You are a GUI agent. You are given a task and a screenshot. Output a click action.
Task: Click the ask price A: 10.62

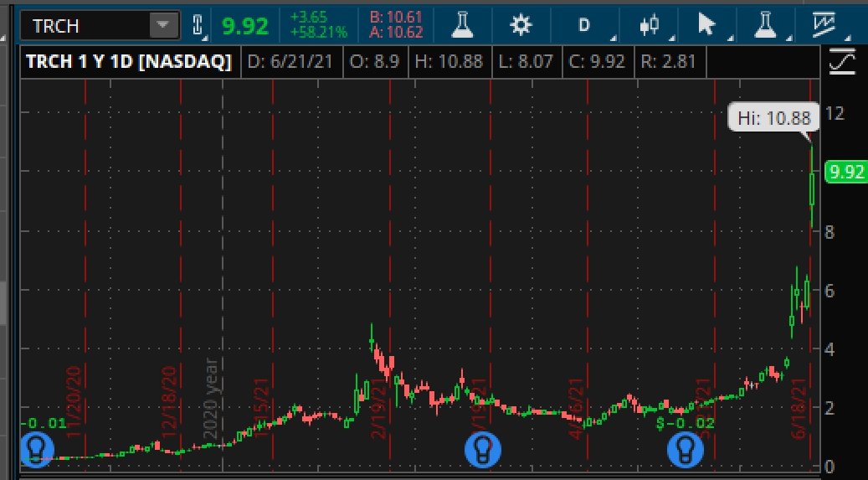(x=396, y=33)
